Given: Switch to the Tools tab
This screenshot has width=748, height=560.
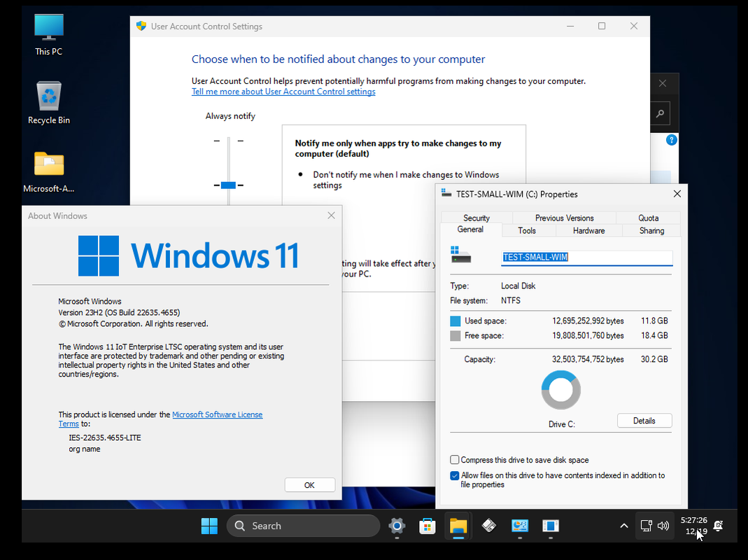Looking at the screenshot, I should pyautogui.click(x=527, y=230).
